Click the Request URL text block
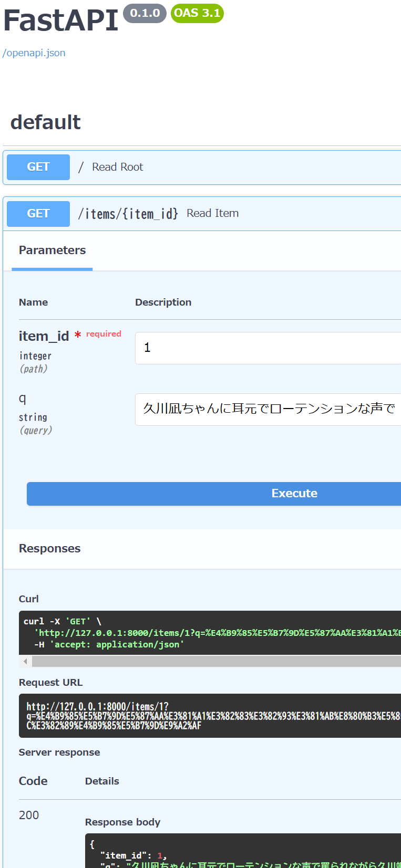 point(210,716)
